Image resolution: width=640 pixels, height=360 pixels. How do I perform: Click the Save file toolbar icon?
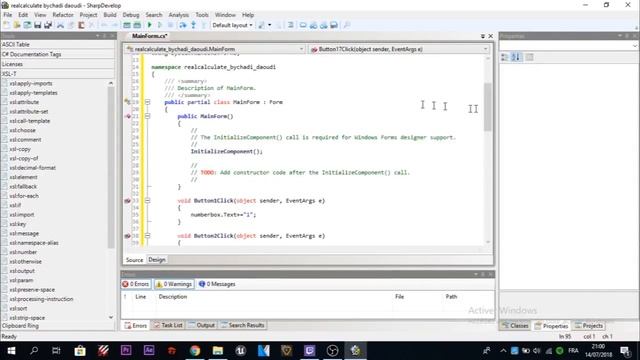coord(38,25)
